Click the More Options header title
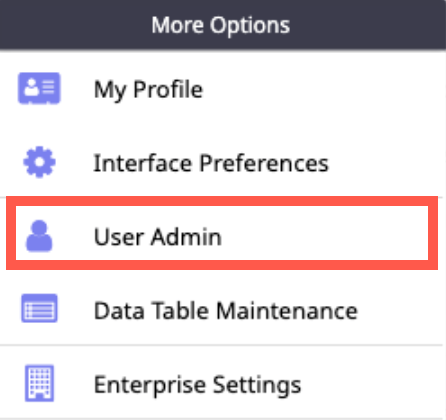446x420 pixels. click(x=221, y=25)
